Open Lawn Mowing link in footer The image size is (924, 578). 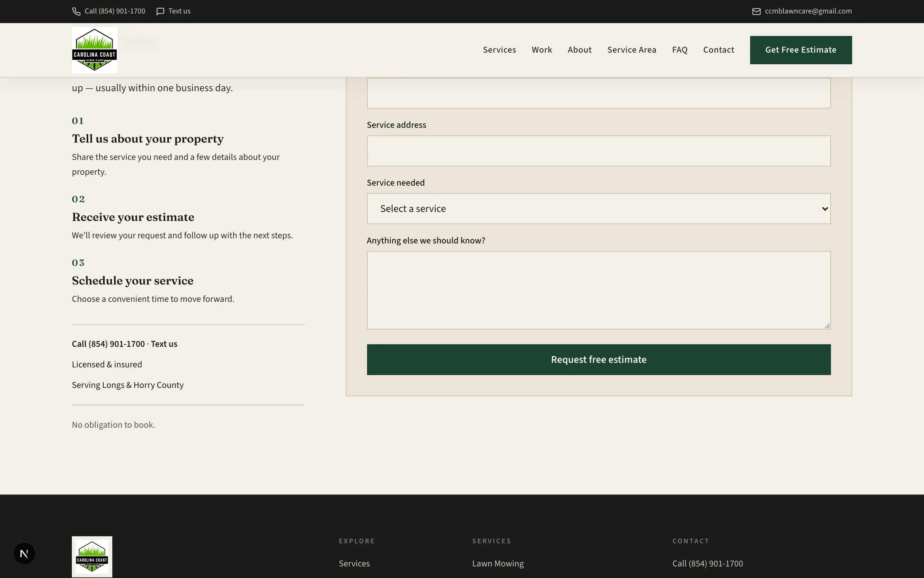[x=498, y=564]
